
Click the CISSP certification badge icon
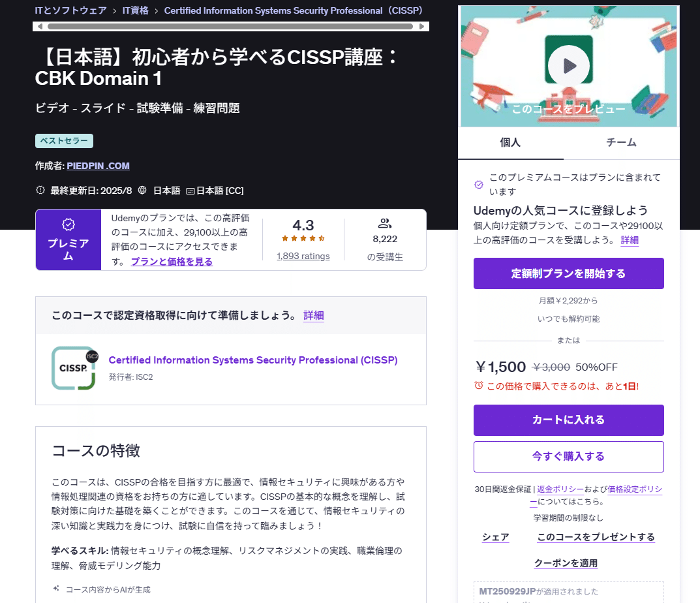(x=74, y=368)
